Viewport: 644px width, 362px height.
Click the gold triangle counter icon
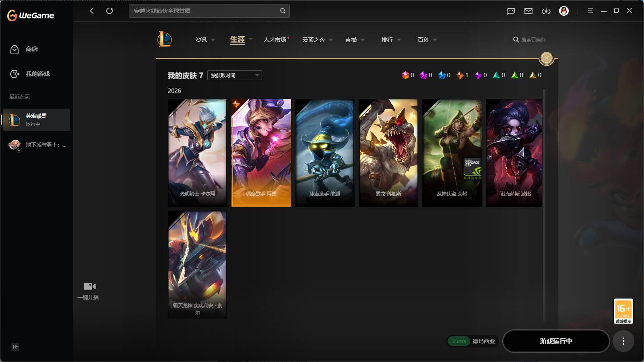tap(533, 75)
